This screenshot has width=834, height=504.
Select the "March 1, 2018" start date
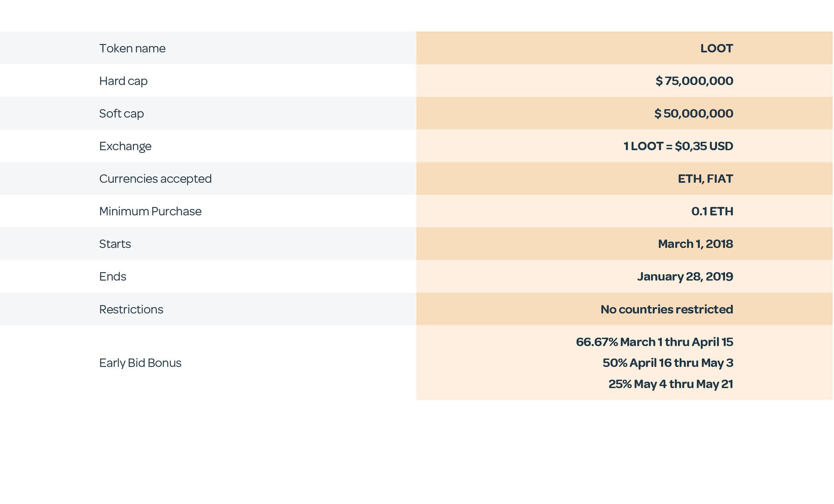pyautogui.click(x=695, y=244)
